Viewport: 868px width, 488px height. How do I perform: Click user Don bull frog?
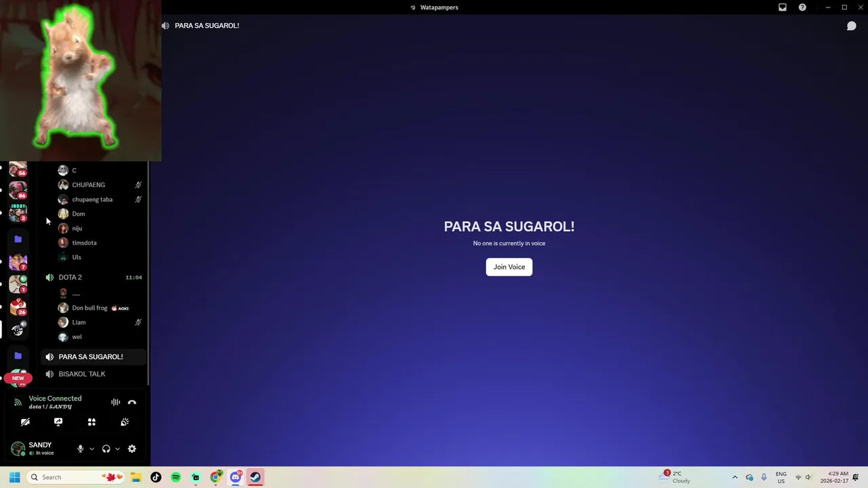100,308
